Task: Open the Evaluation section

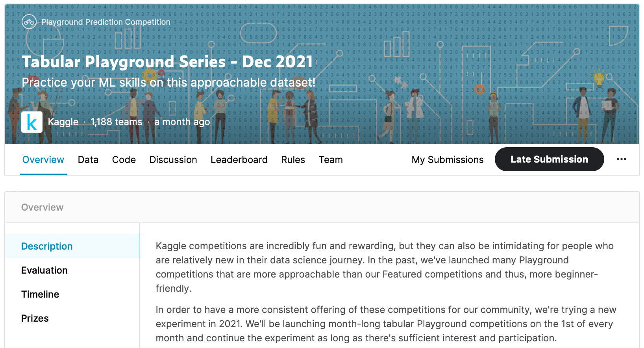Action: coord(44,270)
